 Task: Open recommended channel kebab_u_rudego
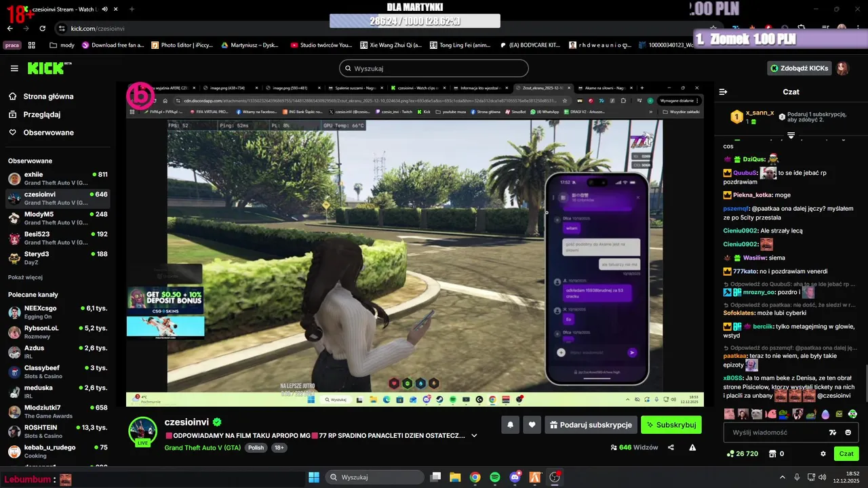click(x=57, y=451)
